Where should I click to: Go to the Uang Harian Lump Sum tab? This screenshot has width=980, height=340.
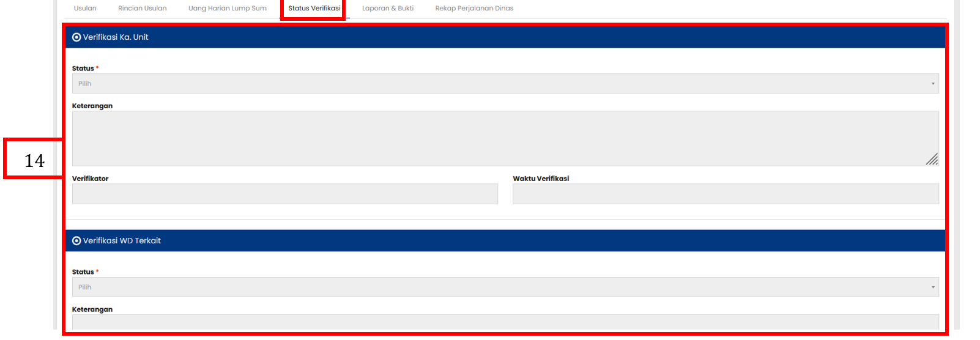[x=227, y=9]
